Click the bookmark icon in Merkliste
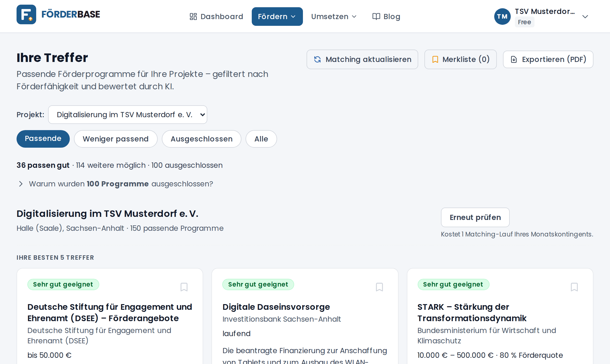 (x=435, y=59)
